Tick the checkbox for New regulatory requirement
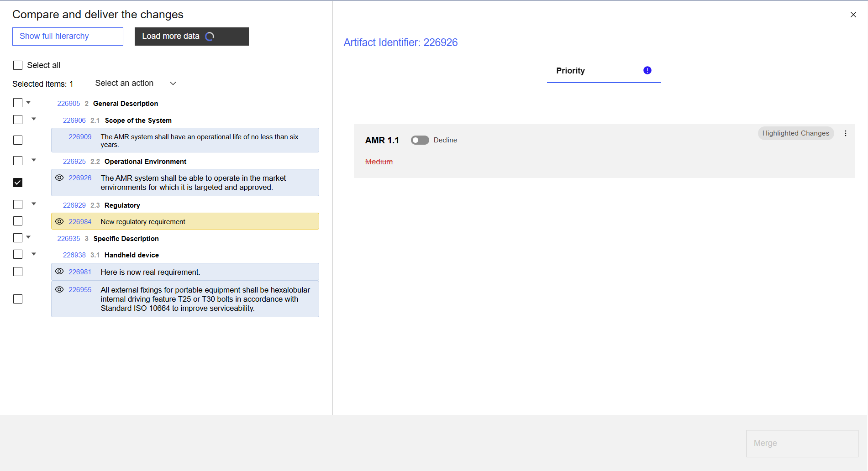The height and width of the screenshot is (471, 868). [18, 221]
